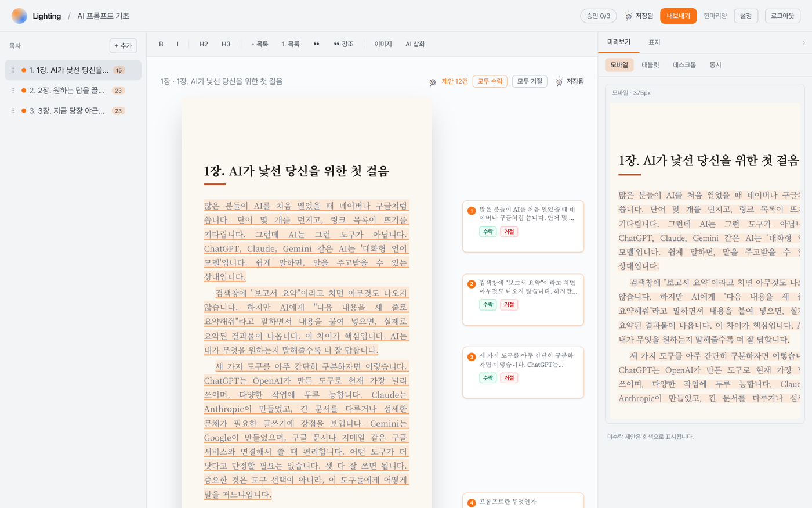Switch to the 미리보기 tab
This screenshot has height=508, width=812.
619,42
